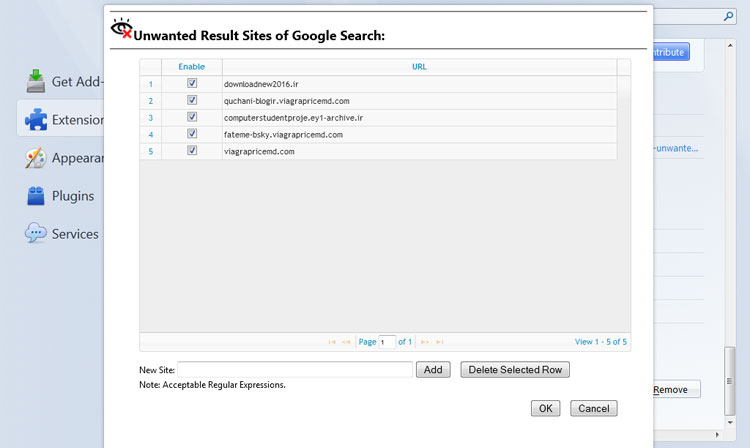
Task: Go to next page pager icon
Action: pos(425,342)
